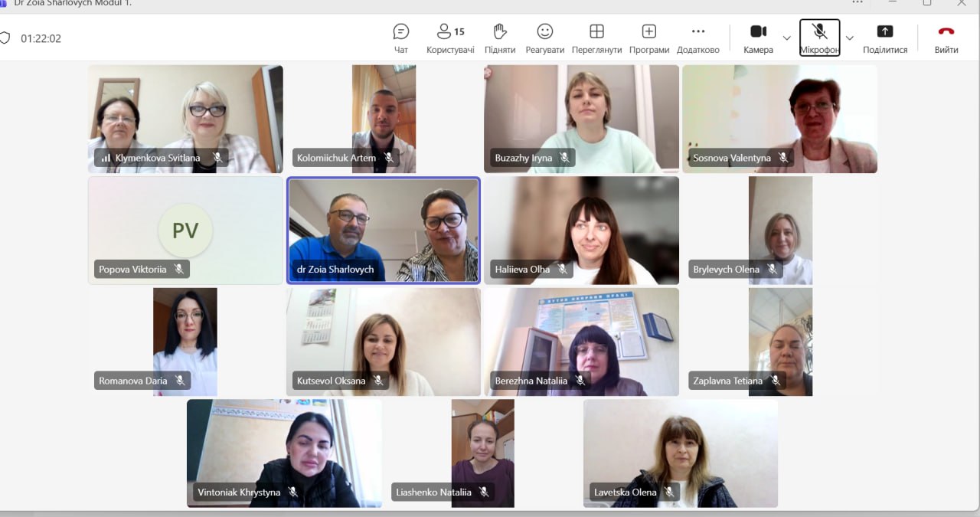Open the Переглянути view options
The height and width of the screenshot is (517, 980).
(596, 38)
